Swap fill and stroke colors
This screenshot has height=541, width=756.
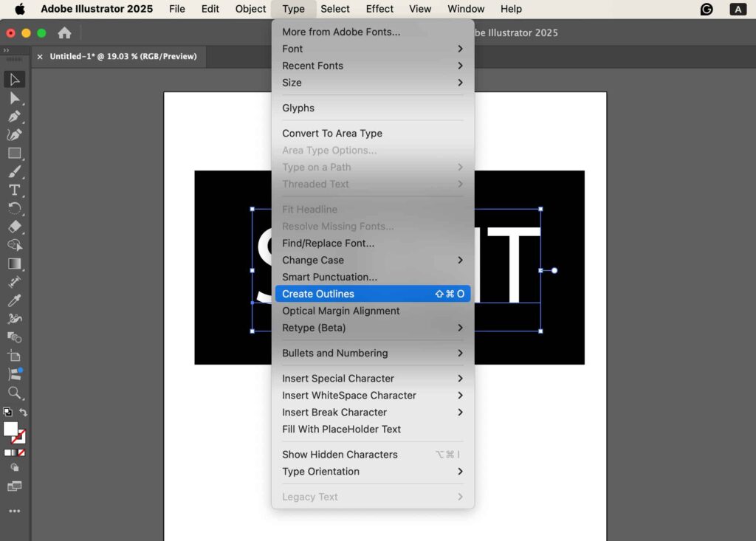click(24, 413)
